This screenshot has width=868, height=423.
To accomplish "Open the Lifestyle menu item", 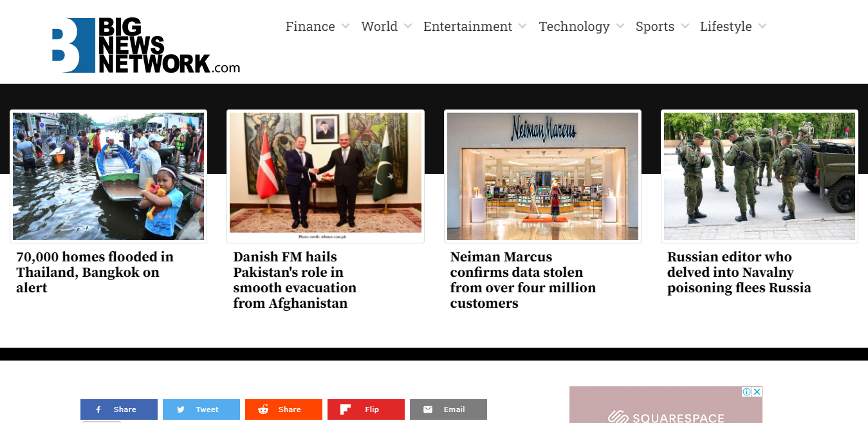I will (x=726, y=26).
